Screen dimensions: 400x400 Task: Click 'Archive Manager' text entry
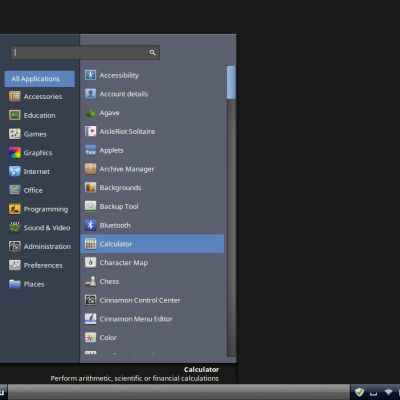(127, 169)
